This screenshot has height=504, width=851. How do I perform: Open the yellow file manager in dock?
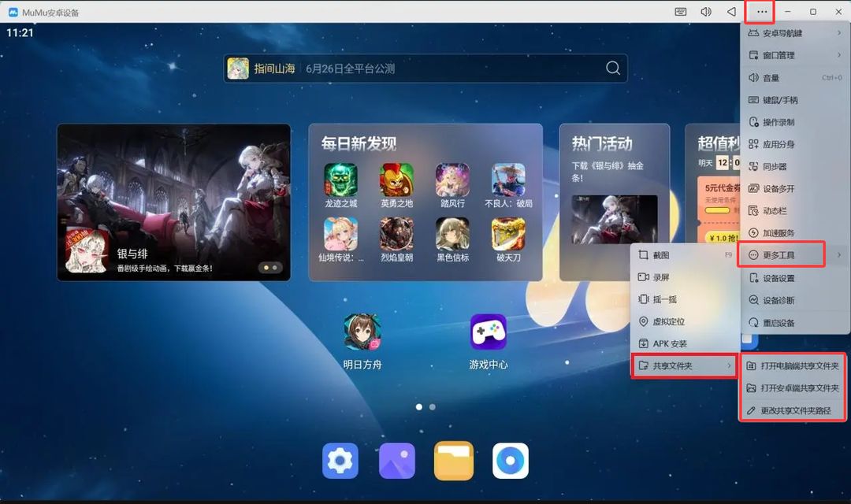[x=454, y=461]
